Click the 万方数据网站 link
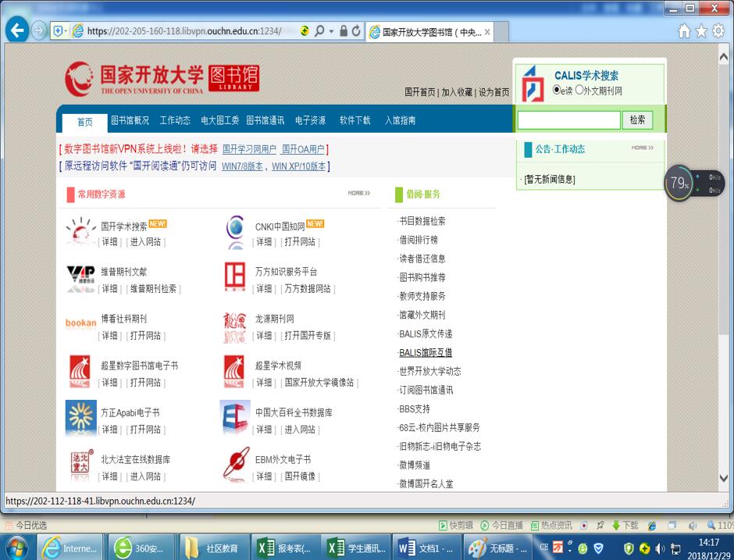The image size is (734, 560). pos(308,288)
